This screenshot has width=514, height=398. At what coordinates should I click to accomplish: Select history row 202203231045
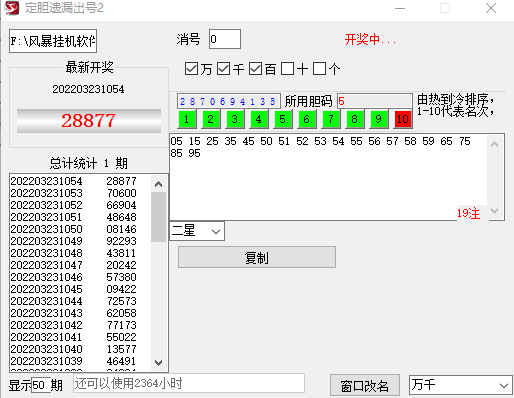[80, 289]
